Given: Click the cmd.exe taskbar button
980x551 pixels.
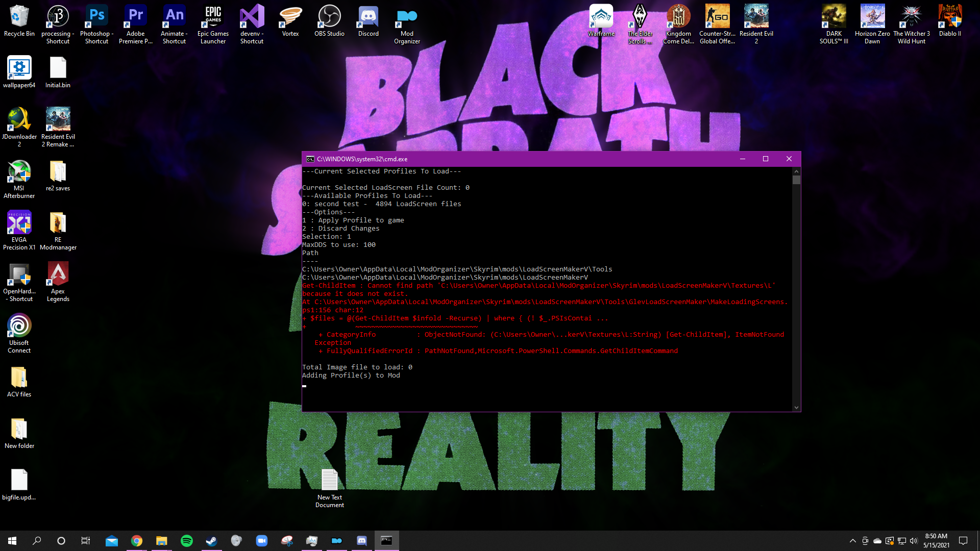Looking at the screenshot, I should pos(386,541).
